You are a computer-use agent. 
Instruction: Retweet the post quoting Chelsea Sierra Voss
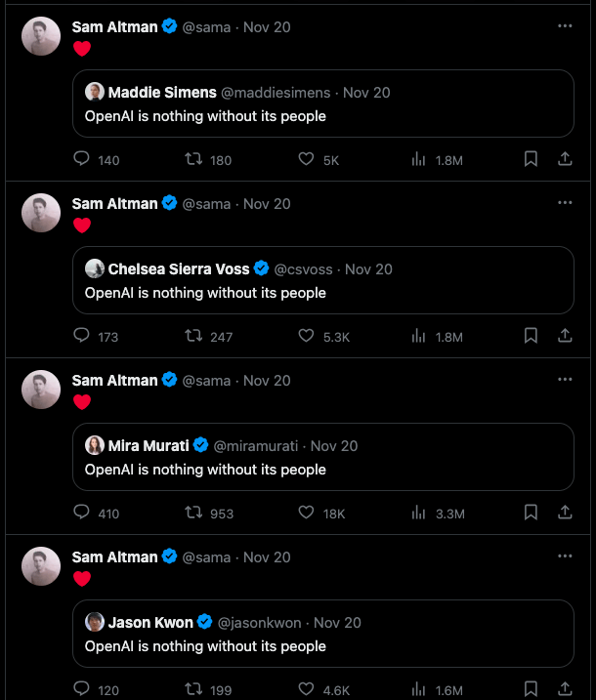pyautogui.click(x=193, y=336)
